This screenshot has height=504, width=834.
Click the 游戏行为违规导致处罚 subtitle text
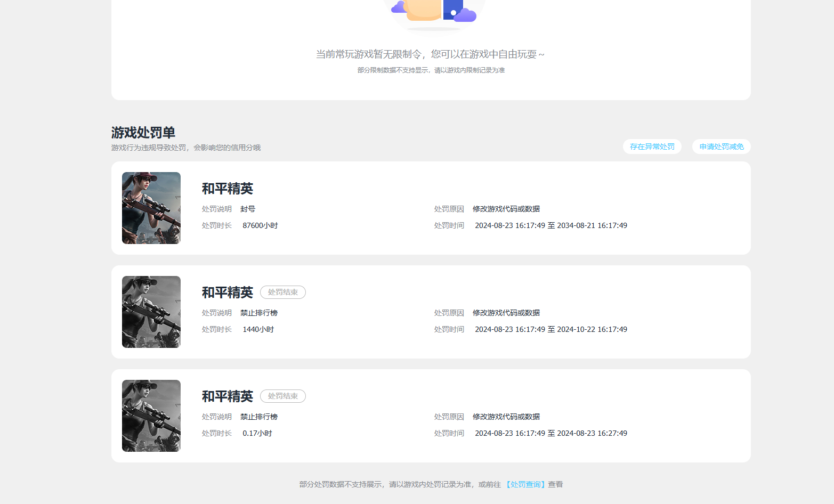coord(186,148)
